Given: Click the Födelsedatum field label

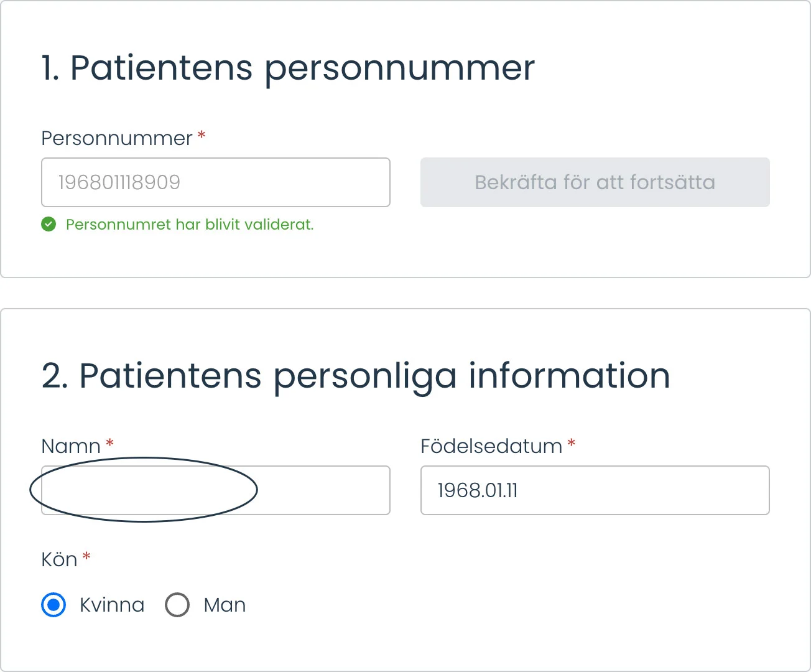Looking at the screenshot, I should (491, 446).
